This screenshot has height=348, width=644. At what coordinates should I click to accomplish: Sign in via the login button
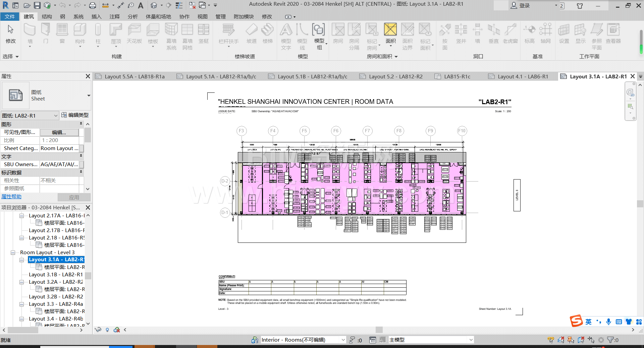pyautogui.click(x=520, y=5)
